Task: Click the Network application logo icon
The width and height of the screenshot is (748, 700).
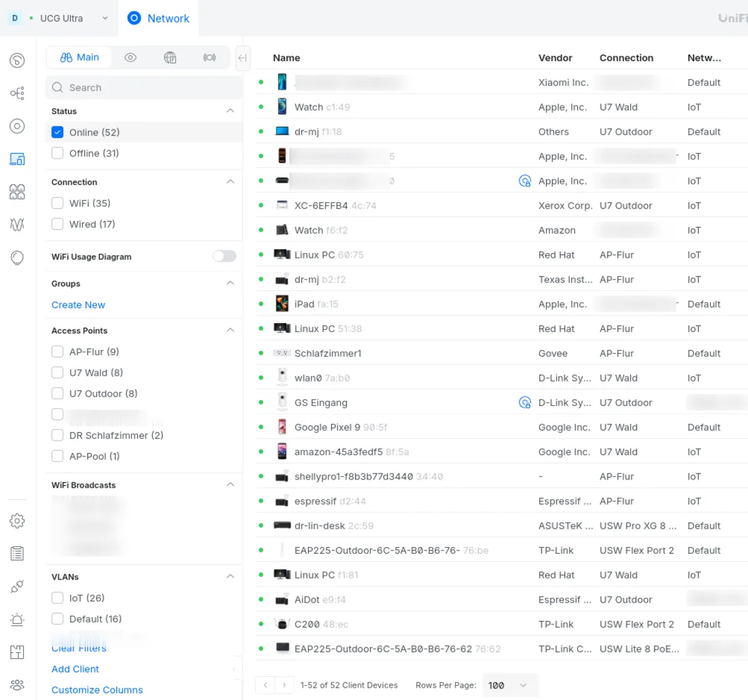Action: tap(134, 18)
